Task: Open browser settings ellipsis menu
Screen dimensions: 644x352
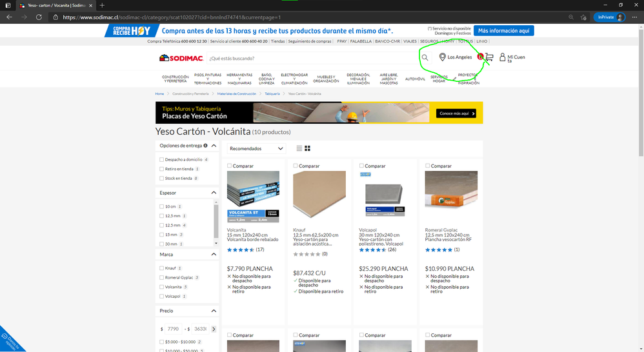Action: point(634,17)
